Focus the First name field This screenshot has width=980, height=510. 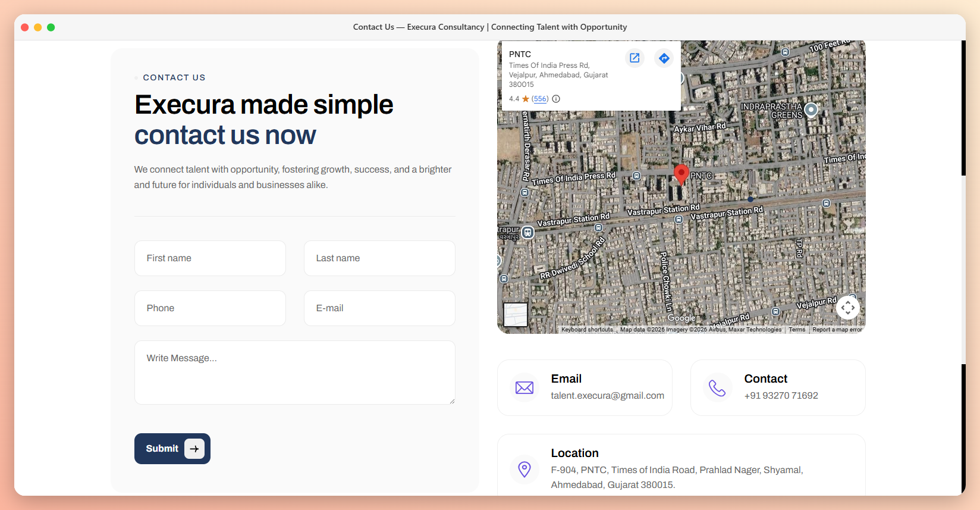(210, 258)
